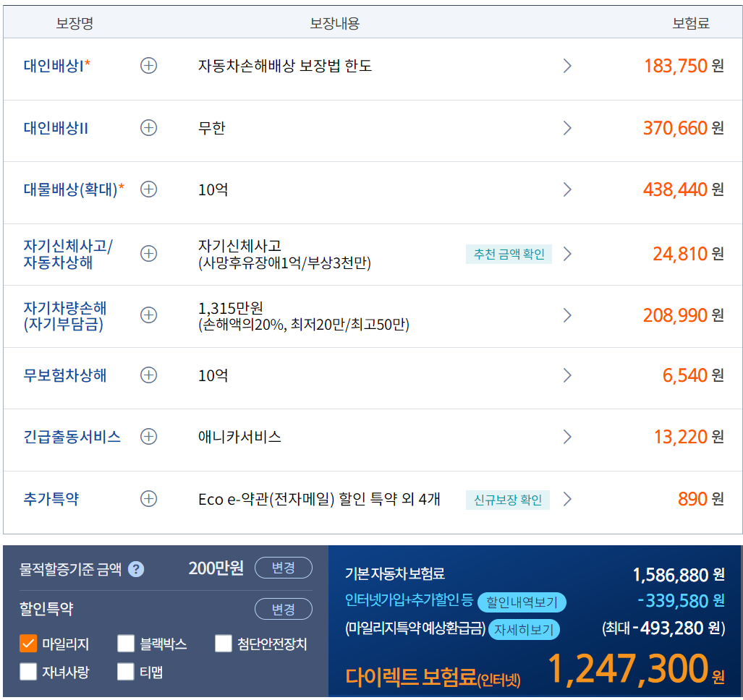Click 변경 next to 물적할증기준 금액

[x=283, y=568]
